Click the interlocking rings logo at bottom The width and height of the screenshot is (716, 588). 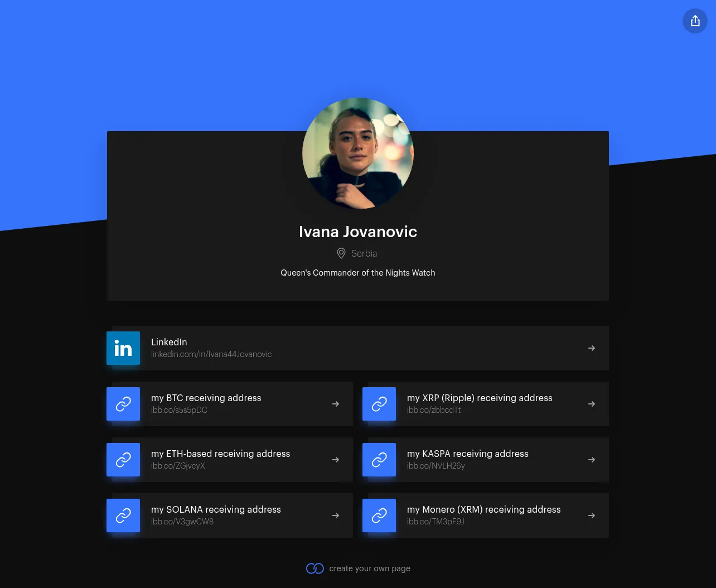[315, 568]
